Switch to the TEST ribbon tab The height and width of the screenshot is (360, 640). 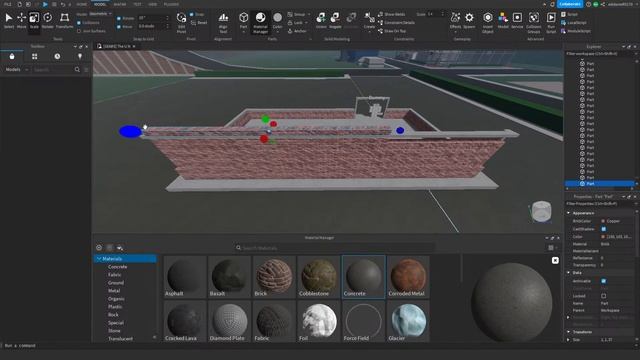tap(137, 4)
